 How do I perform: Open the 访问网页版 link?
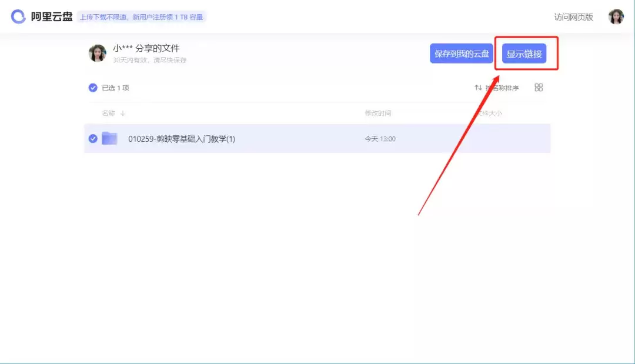coord(573,17)
